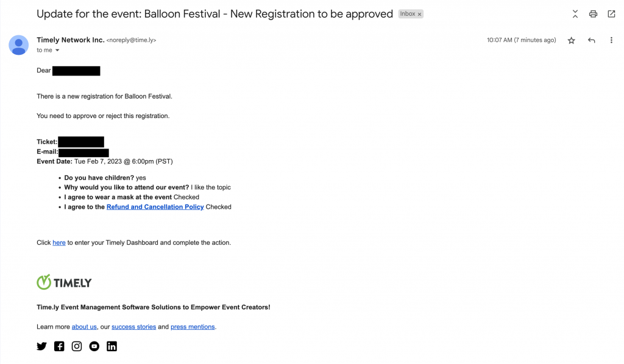Remove the Inbox label with the x
The height and width of the screenshot is (364, 624).
(419, 15)
